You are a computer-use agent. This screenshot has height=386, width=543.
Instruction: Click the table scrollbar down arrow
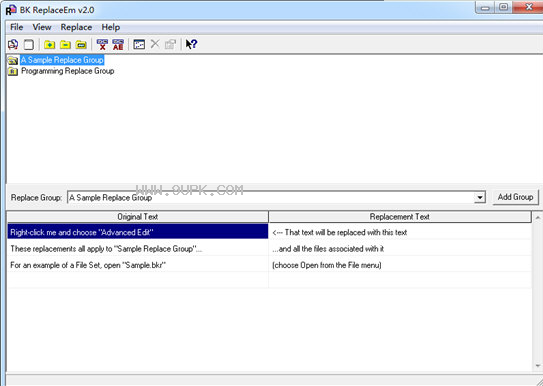[x=537, y=366]
